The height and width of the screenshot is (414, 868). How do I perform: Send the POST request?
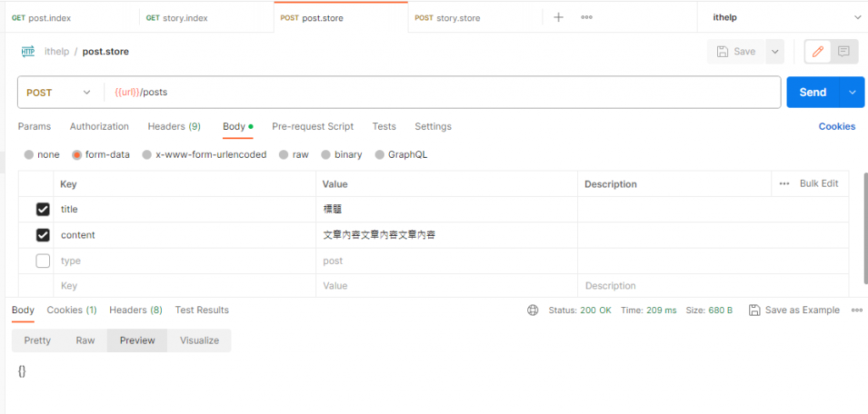[813, 92]
